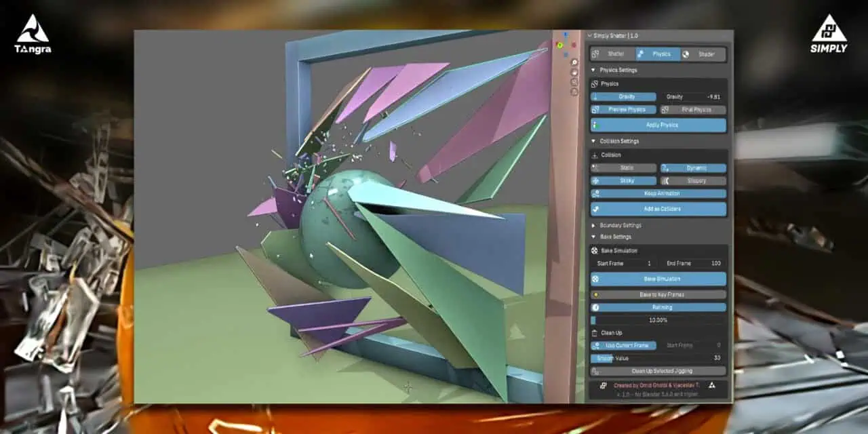Click the Bake Simulation button
This screenshot has height=434, width=868.
point(658,279)
